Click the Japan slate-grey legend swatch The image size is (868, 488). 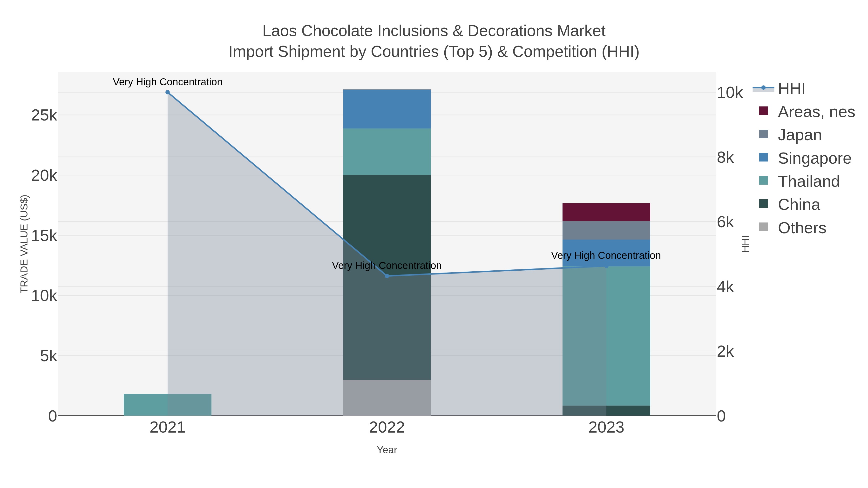(x=763, y=134)
